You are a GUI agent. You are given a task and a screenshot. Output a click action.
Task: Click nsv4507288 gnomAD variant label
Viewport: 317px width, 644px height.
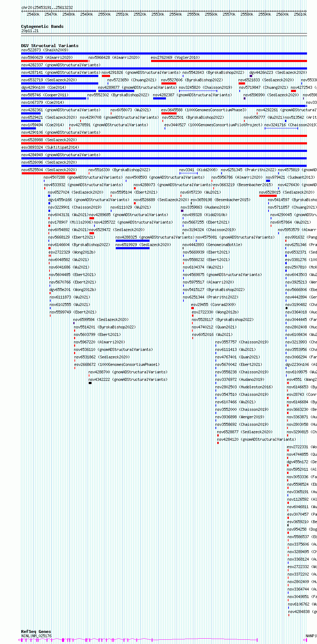coord(83,177)
